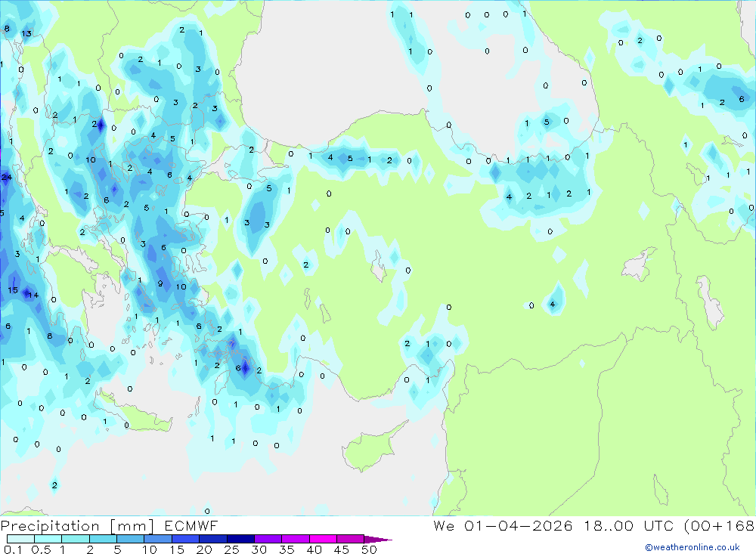Pick the 20–25 mm dark blue swatch
Viewport: 756px width, 554px height.
pos(212,539)
